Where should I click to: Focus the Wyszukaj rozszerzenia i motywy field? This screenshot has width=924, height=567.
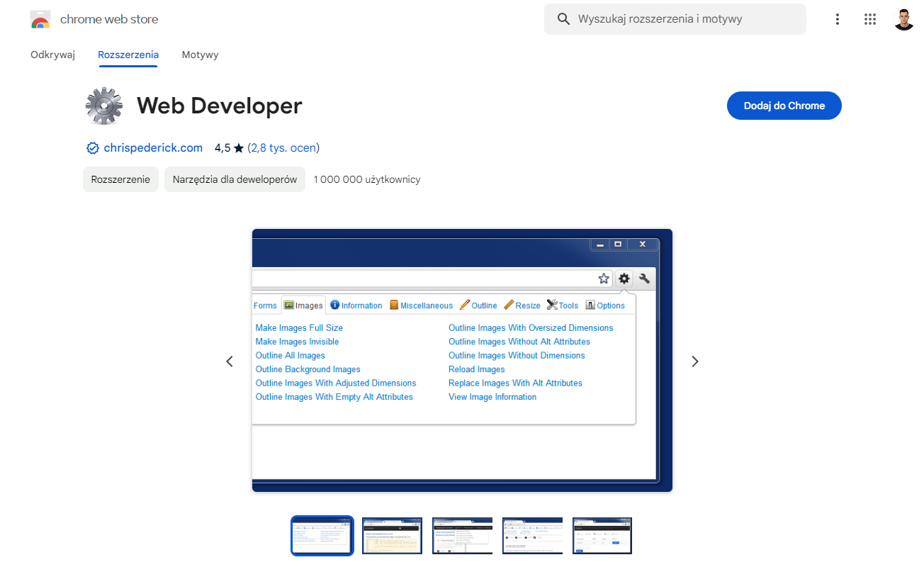coord(675,19)
